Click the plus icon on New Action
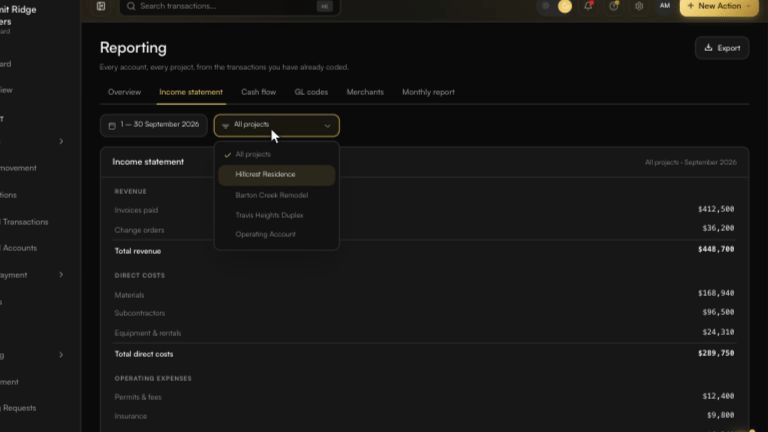This screenshot has width=768, height=432. 691,6
